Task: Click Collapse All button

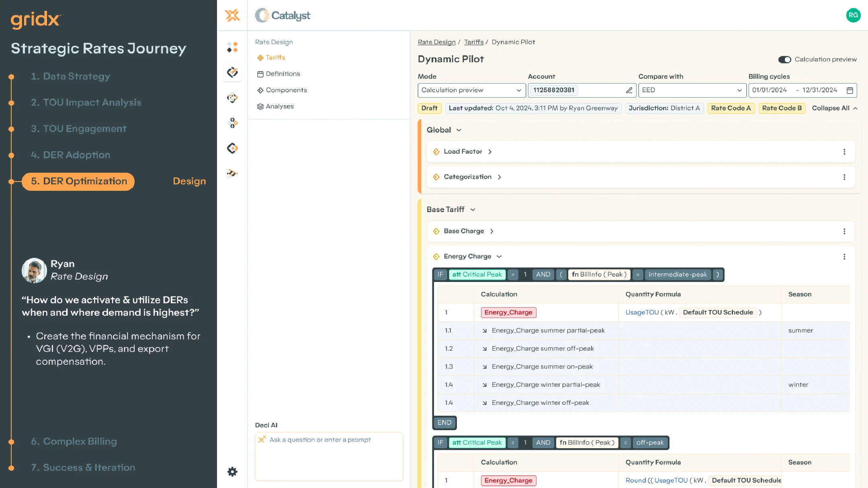Action: pos(834,108)
